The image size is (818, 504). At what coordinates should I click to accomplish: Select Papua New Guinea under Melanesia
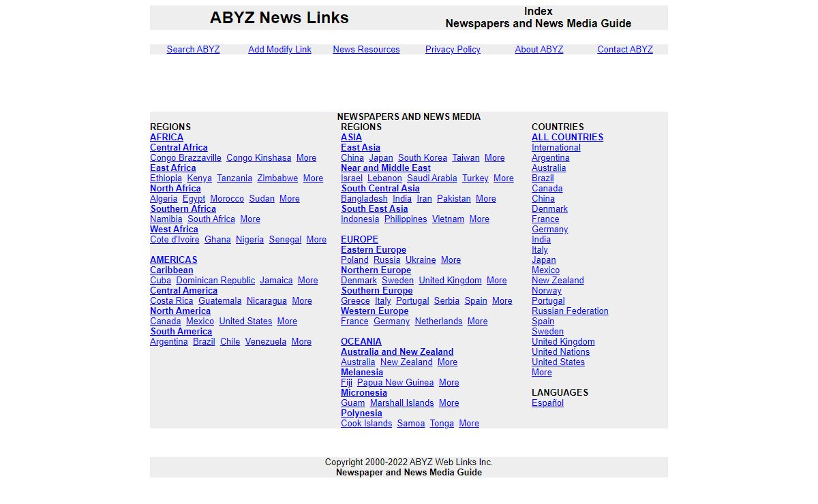click(395, 382)
